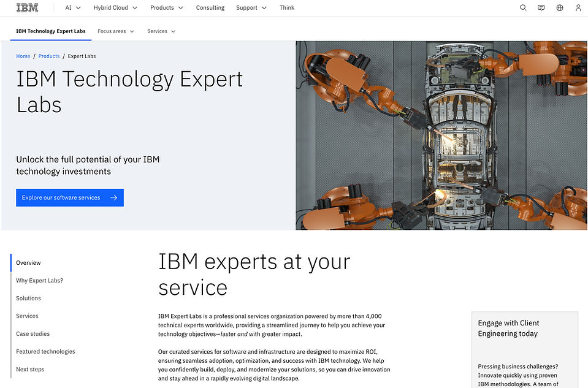Click arrow icon on Explore software services
588x388 pixels.
(x=113, y=197)
